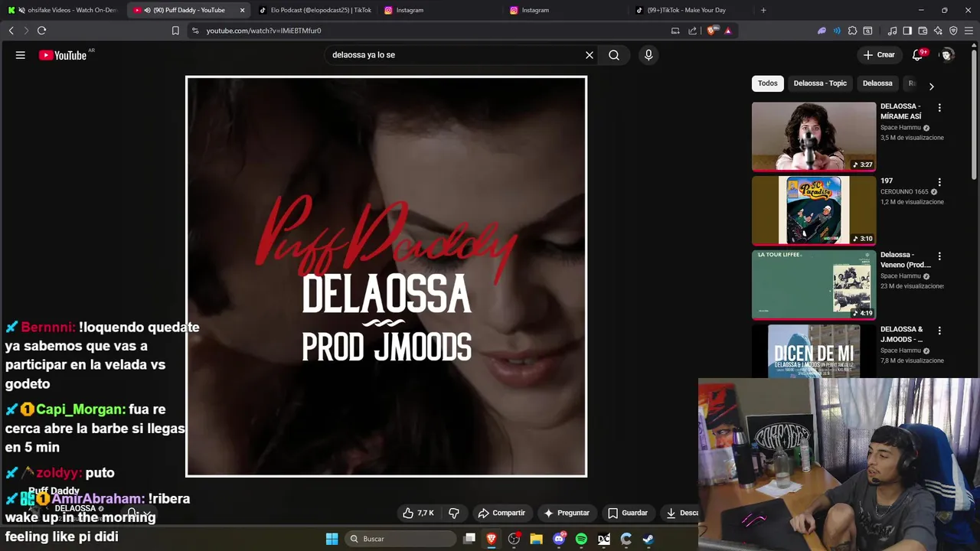Open the account avatar menu
Screen dimensions: 980x551
(947, 55)
